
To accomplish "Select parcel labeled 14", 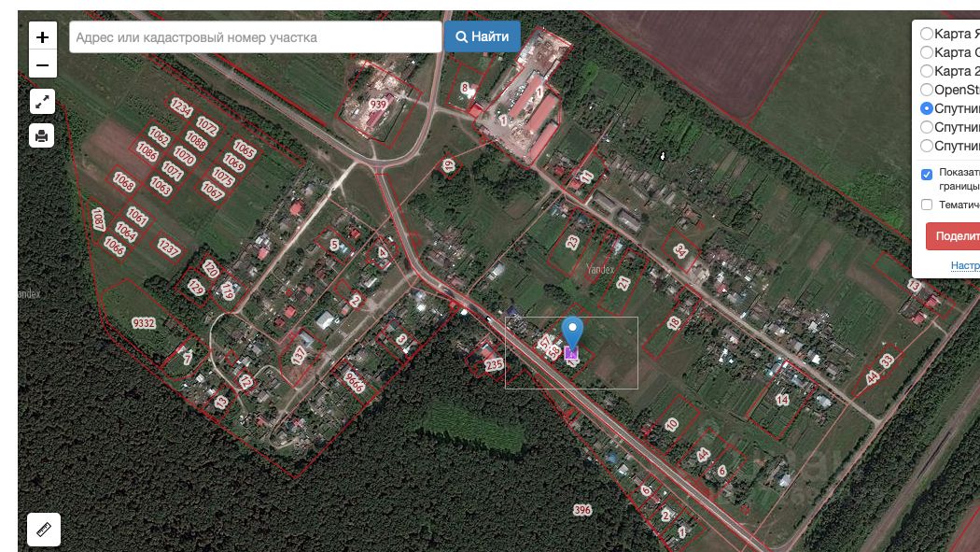I will coord(782,400).
